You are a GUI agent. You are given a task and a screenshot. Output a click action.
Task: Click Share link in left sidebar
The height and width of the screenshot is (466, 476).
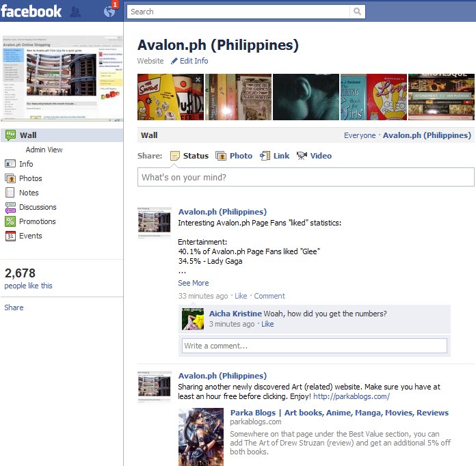[x=14, y=307]
